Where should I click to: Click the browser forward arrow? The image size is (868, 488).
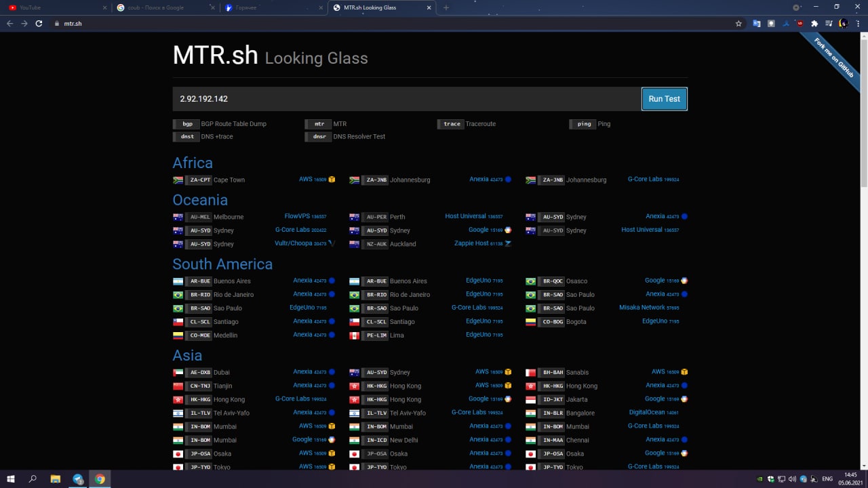click(x=24, y=23)
